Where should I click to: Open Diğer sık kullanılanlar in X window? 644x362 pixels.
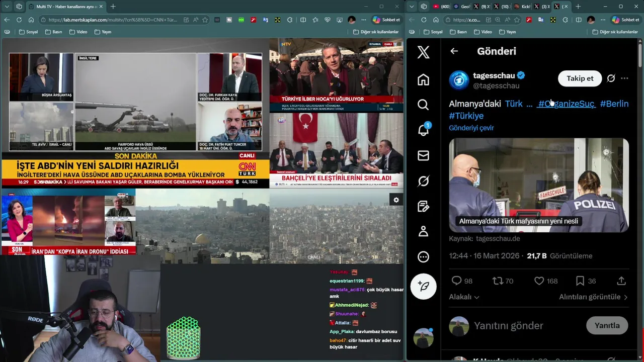(x=615, y=32)
